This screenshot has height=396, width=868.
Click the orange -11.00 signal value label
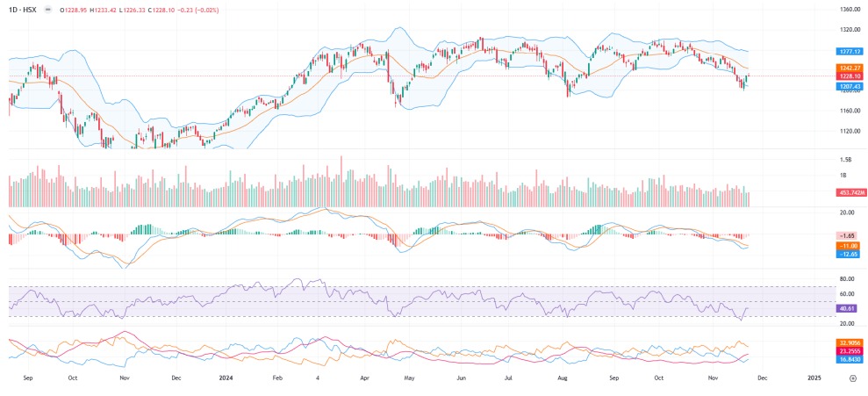coord(848,245)
